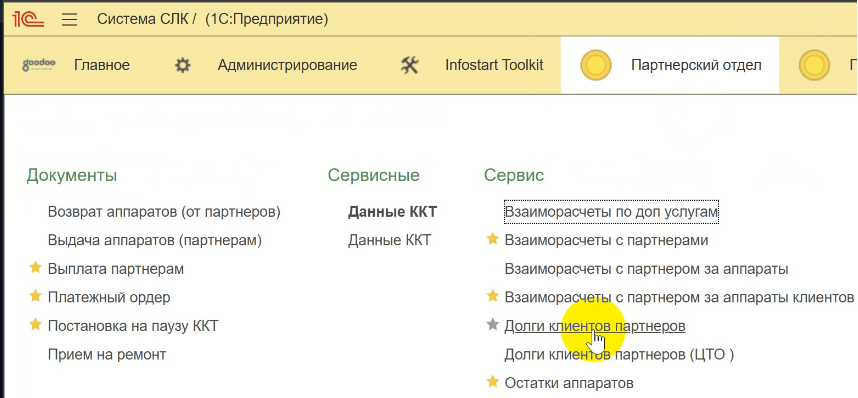
Task: Switch to the Администрирование section
Action: tap(287, 65)
